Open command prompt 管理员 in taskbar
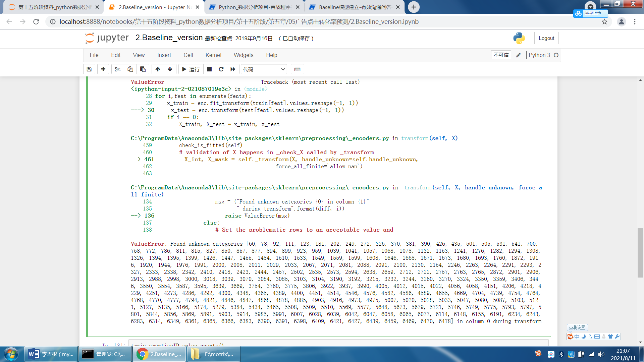The width and height of the screenshot is (644, 362). [x=105, y=354]
